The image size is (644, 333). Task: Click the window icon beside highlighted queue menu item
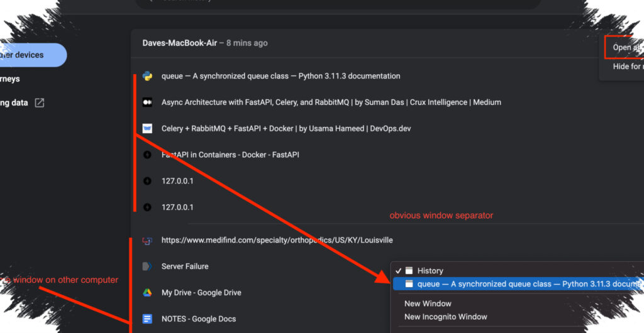(x=409, y=284)
